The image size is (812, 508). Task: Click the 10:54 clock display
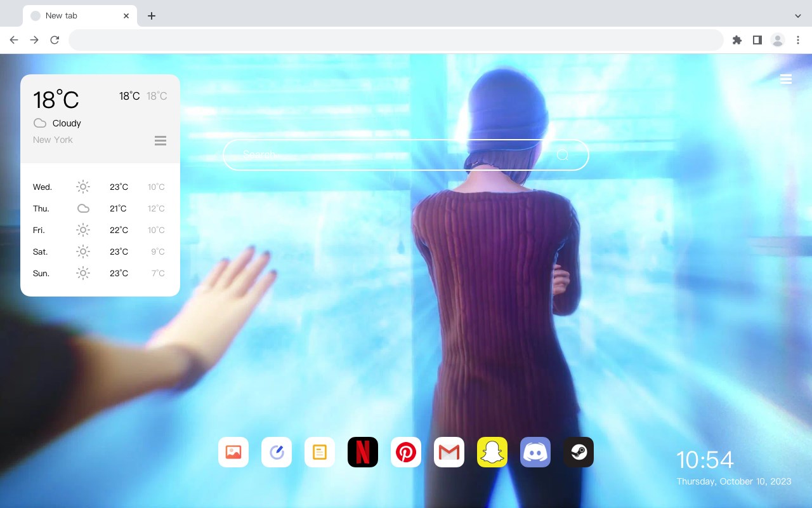pyautogui.click(x=705, y=460)
